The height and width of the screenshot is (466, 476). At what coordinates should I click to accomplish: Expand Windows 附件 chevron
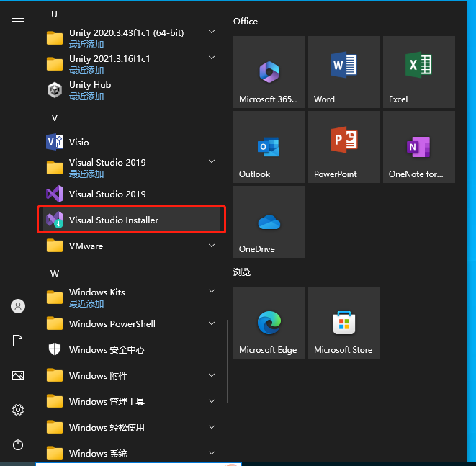tap(212, 375)
